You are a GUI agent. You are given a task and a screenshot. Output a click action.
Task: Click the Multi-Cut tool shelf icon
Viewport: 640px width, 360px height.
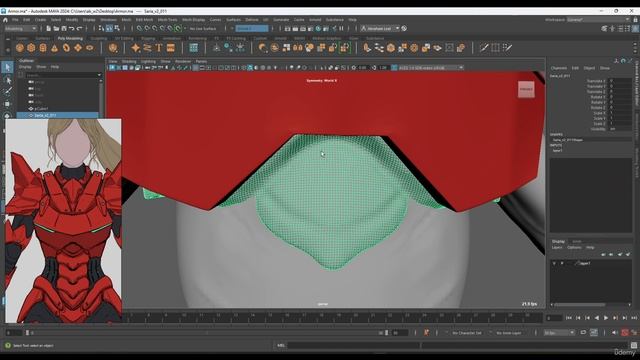(484, 48)
